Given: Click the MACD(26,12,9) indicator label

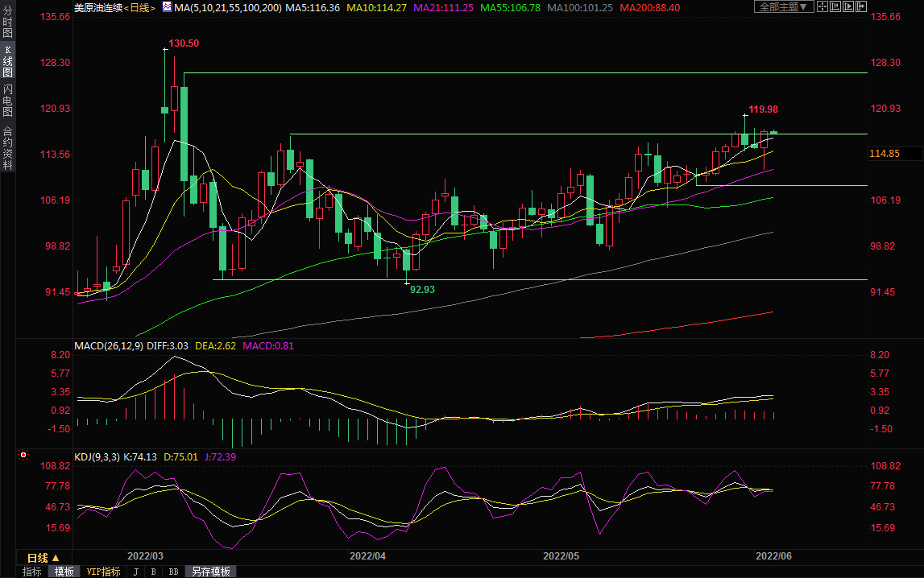Looking at the screenshot, I should (108, 345).
